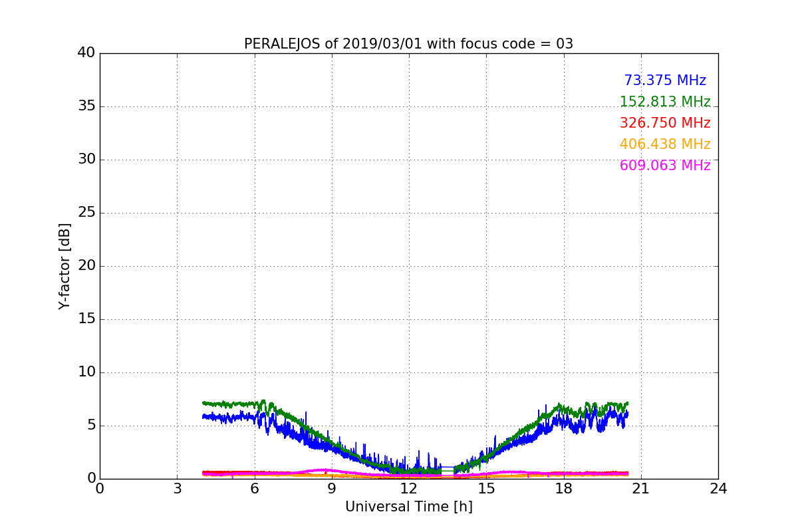798x532 pixels.
Task: Select the 406.438 MHz legend label
Action: pyautogui.click(x=665, y=144)
